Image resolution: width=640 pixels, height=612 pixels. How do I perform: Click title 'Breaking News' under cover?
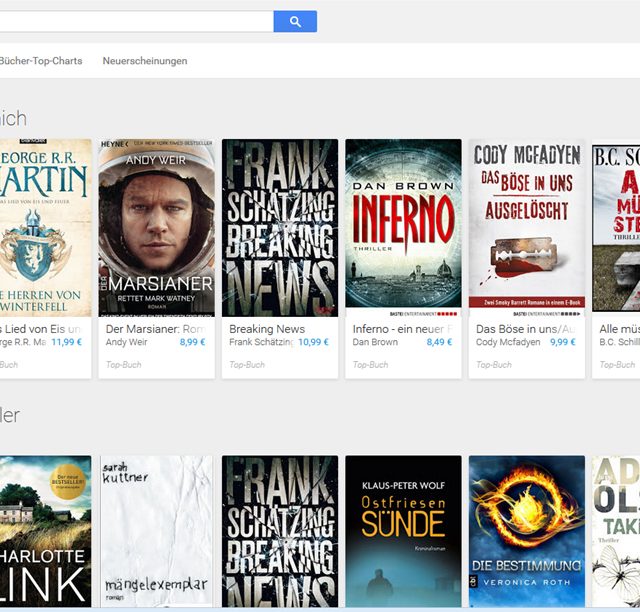click(x=267, y=329)
